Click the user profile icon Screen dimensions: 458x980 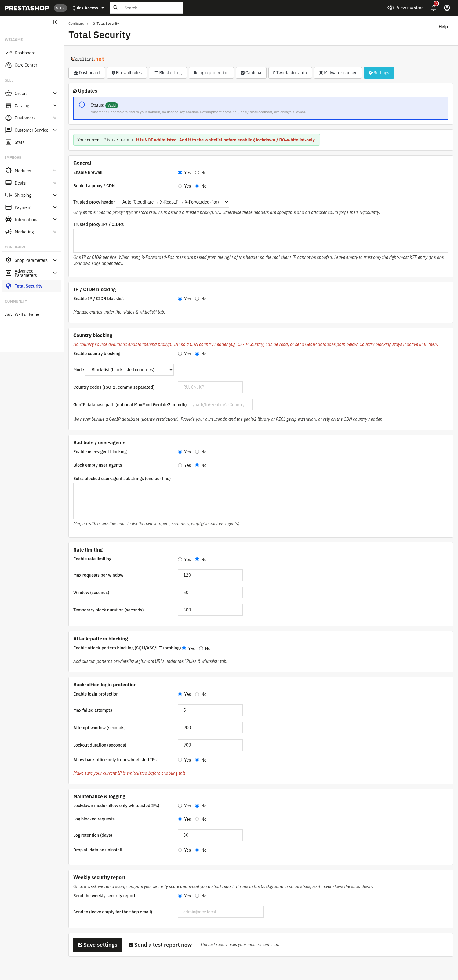pyautogui.click(x=447, y=8)
